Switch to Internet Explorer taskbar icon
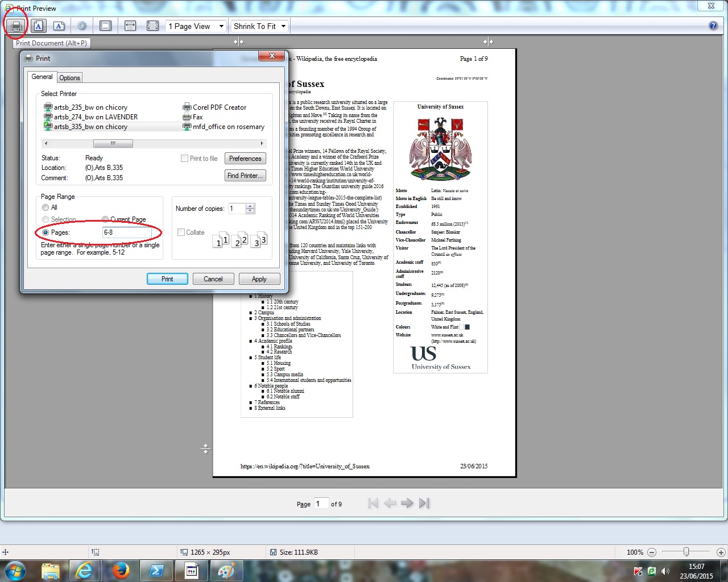Image resolution: width=728 pixels, height=582 pixels. coord(85,571)
